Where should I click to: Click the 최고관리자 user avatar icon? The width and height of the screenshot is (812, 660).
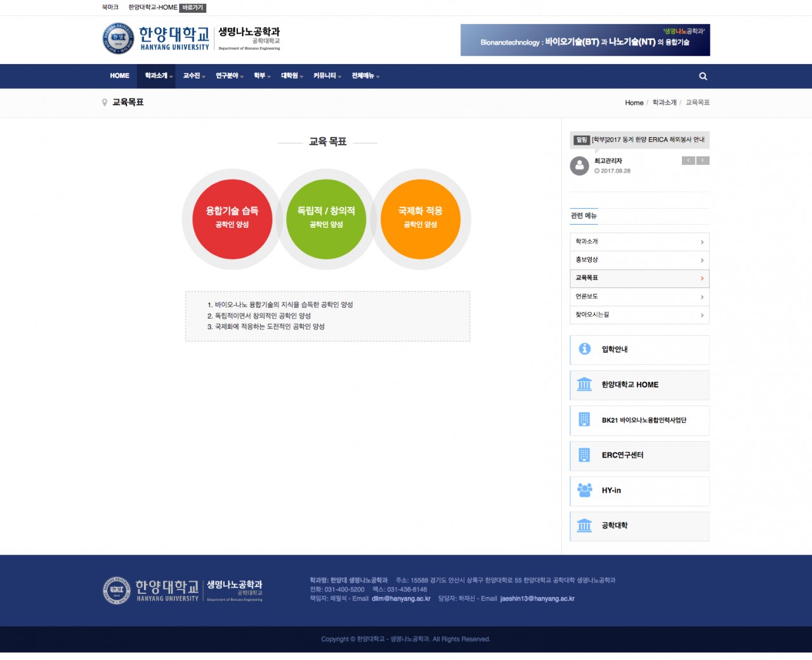pyautogui.click(x=579, y=166)
